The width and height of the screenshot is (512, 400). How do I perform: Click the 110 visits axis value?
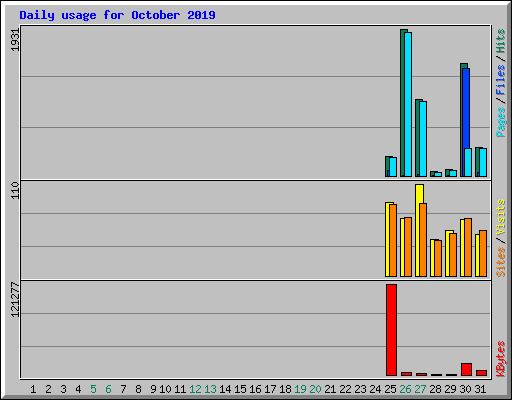point(15,190)
